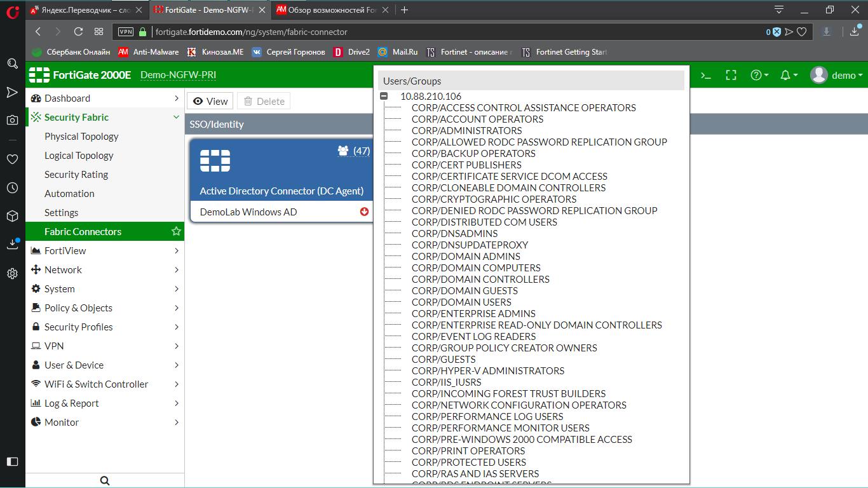Open Opera sidebar search
Image resolution: width=868 pixels, height=488 pixels.
pyautogui.click(x=12, y=64)
